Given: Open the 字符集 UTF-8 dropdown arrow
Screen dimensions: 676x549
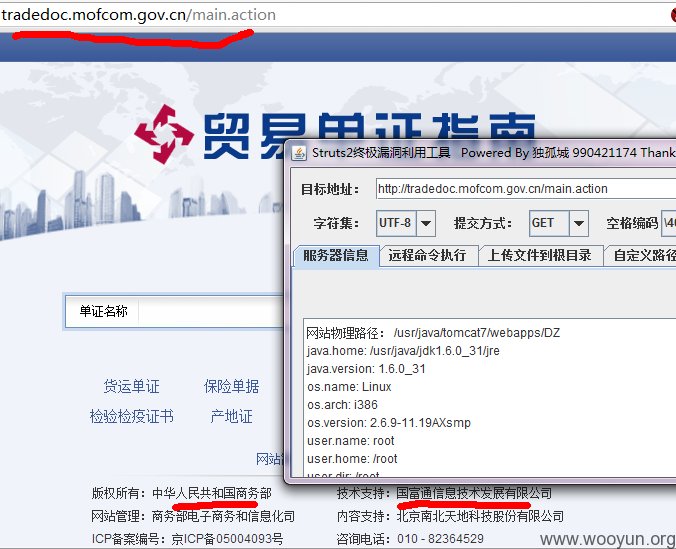Looking at the screenshot, I should pos(426,223).
